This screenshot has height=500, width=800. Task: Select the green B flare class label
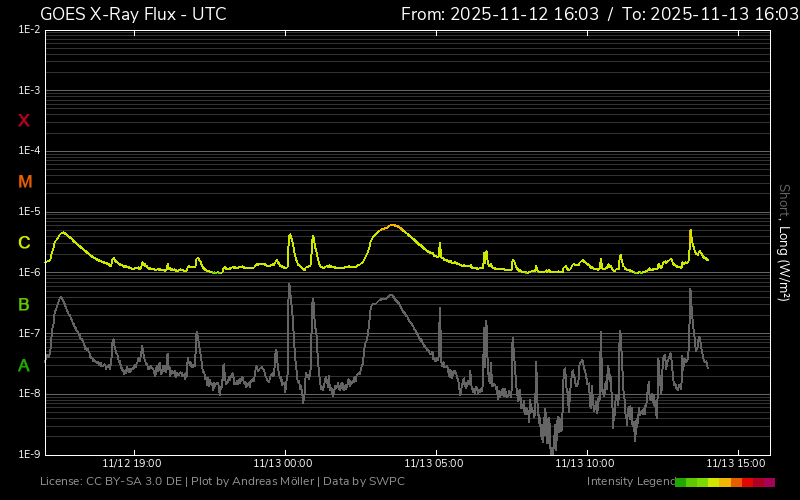click(x=24, y=305)
